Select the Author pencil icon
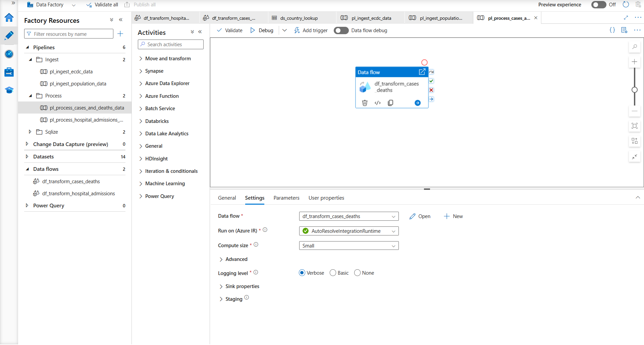This screenshot has height=345, width=644. [9, 35]
